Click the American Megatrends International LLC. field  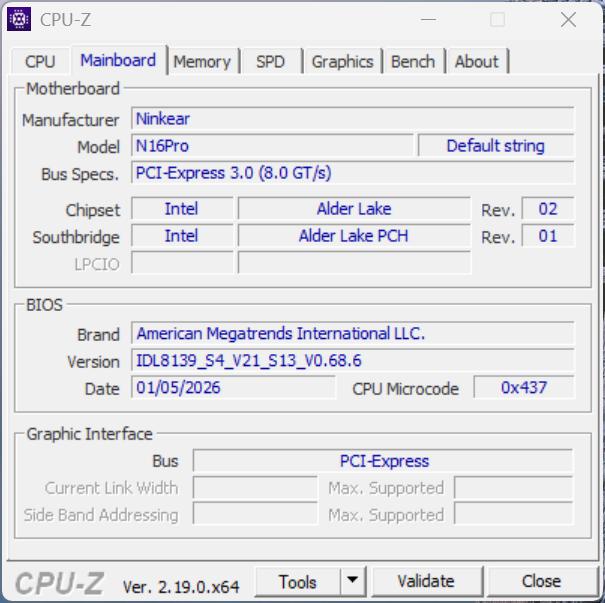click(x=353, y=333)
